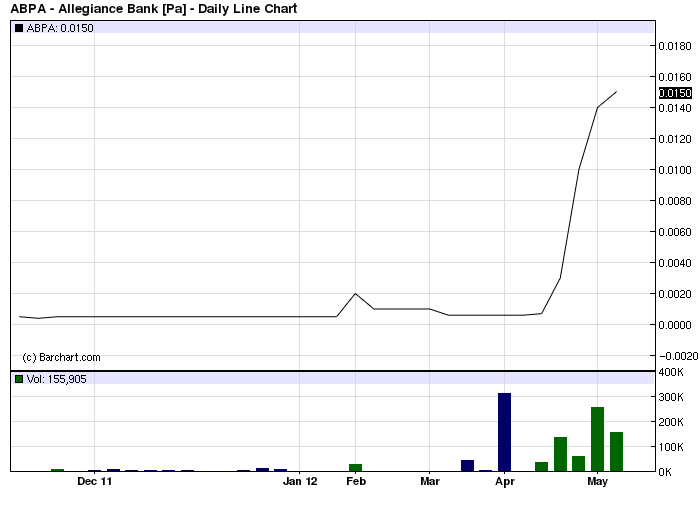Click the tallest blue volume bar at Apr
700x512 pixels.
(x=504, y=432)
